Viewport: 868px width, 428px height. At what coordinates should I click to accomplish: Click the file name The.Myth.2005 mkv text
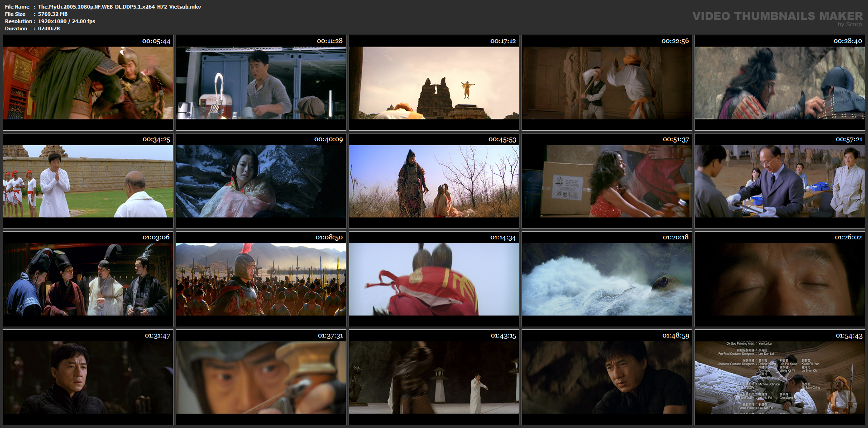tap(120, 7)
